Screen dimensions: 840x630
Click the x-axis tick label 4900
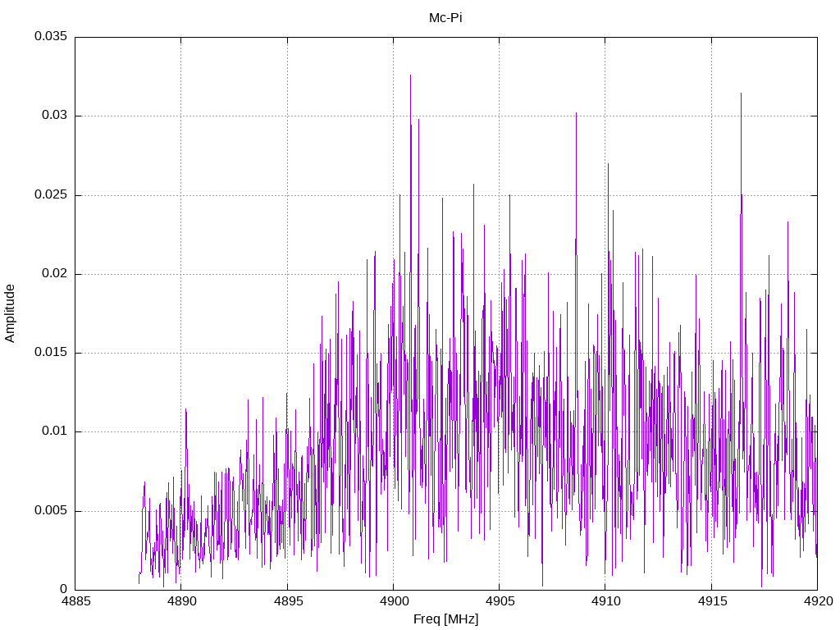pyautogui.click(x=394, y=601)
